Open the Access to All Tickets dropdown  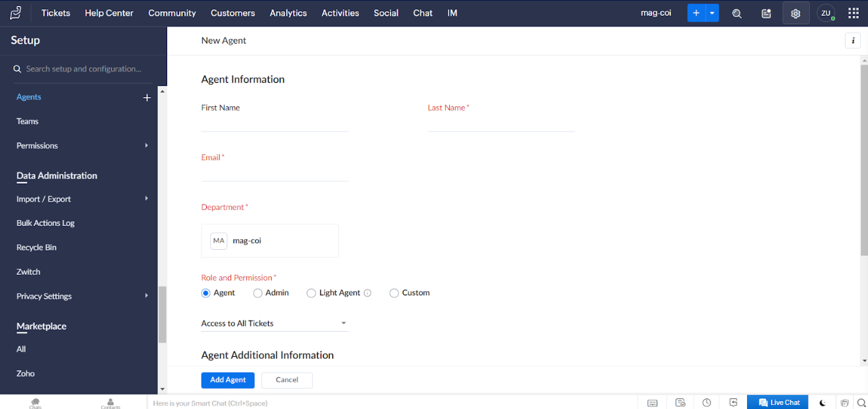click(x=274, y=323)
